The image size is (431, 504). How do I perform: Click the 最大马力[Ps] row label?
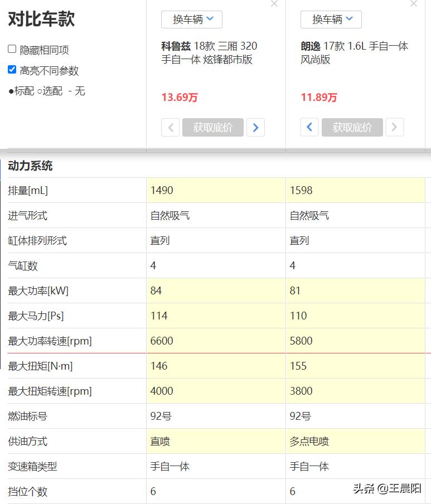click(x=36, y=316)
